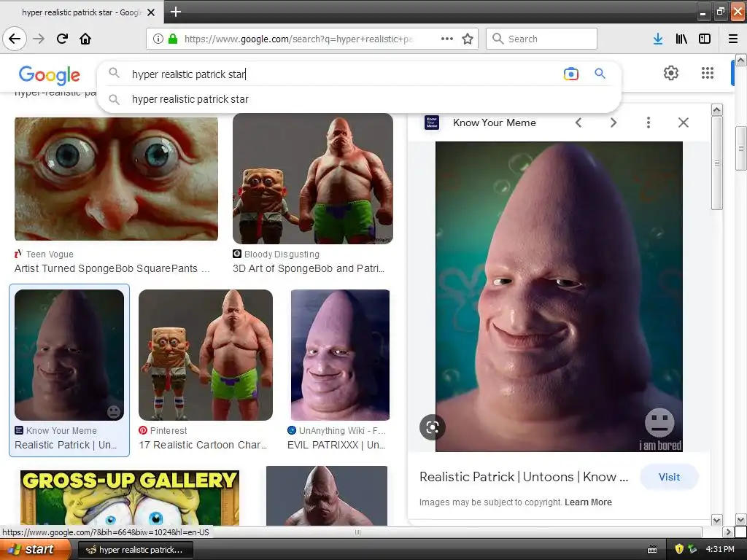Open the Library bookmarks icon
This screenshot has width=747, height=560.
[x=681, y=39]
